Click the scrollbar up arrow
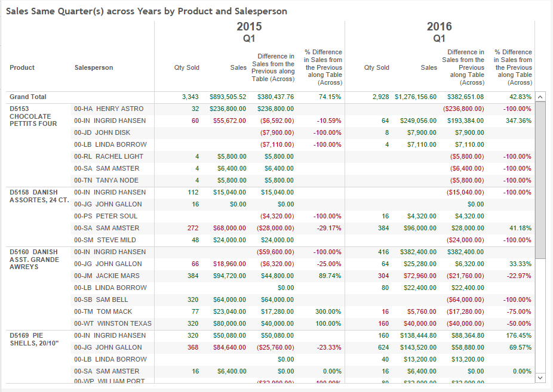Image resolution: width=553 pixels, height=392 pixels. tap(540, 97)
